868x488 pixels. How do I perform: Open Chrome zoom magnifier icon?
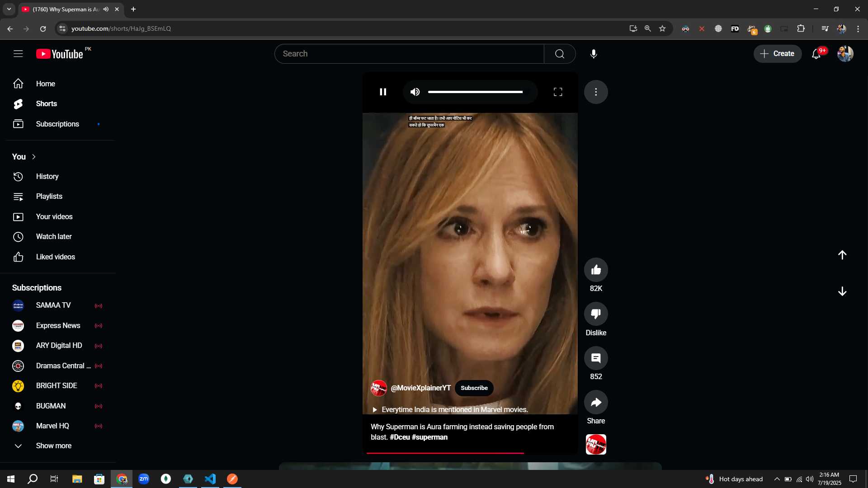click(x=648, y=28)
